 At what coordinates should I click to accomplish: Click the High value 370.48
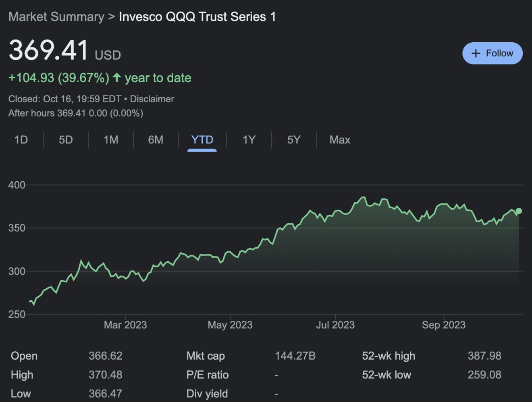click(106, 375)
